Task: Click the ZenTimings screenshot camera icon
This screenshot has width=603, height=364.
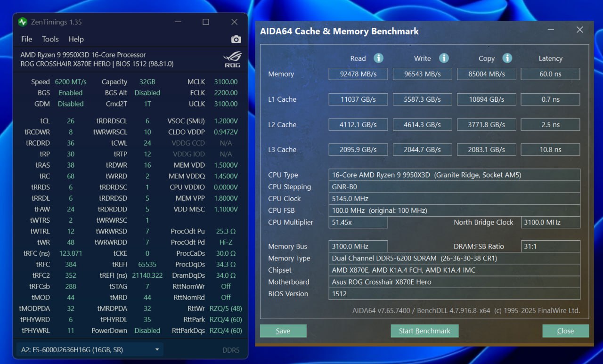Action: click(x=236, y=39)
